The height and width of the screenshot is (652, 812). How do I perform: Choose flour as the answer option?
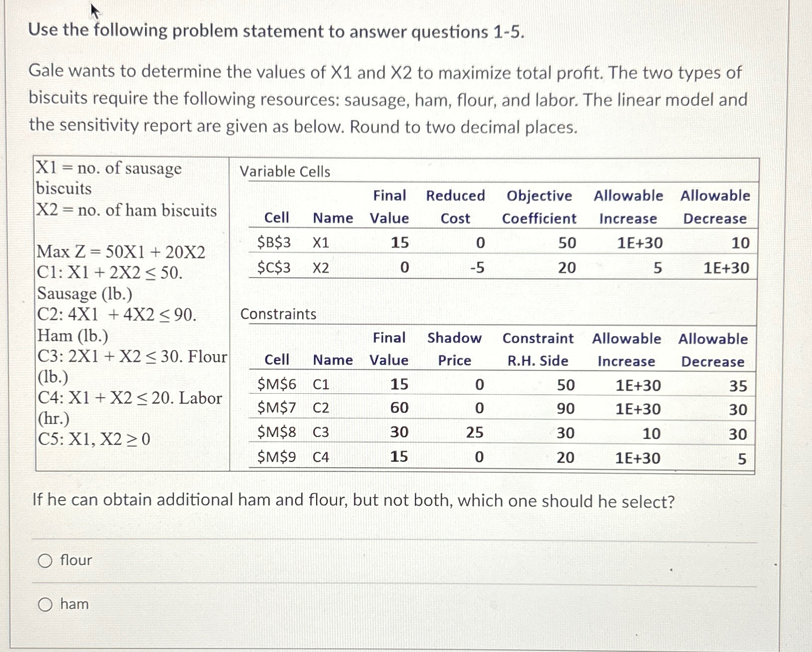click(45, 561)
